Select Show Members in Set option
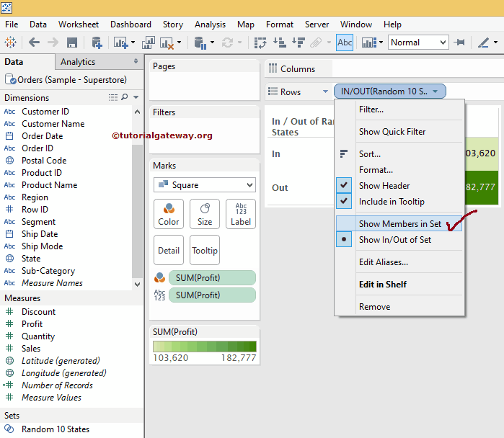 [x=399, y=224]
